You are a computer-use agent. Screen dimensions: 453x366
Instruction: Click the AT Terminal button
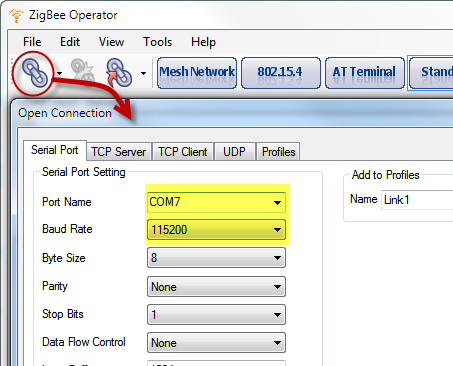365,73
